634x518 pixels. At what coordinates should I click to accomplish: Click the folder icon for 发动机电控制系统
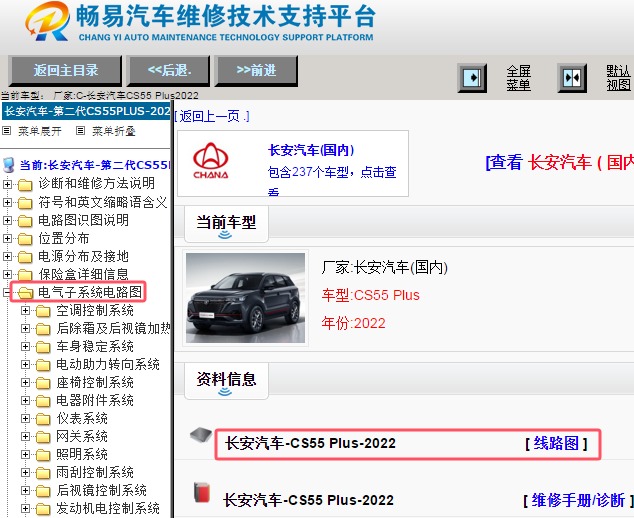(43, 509)
